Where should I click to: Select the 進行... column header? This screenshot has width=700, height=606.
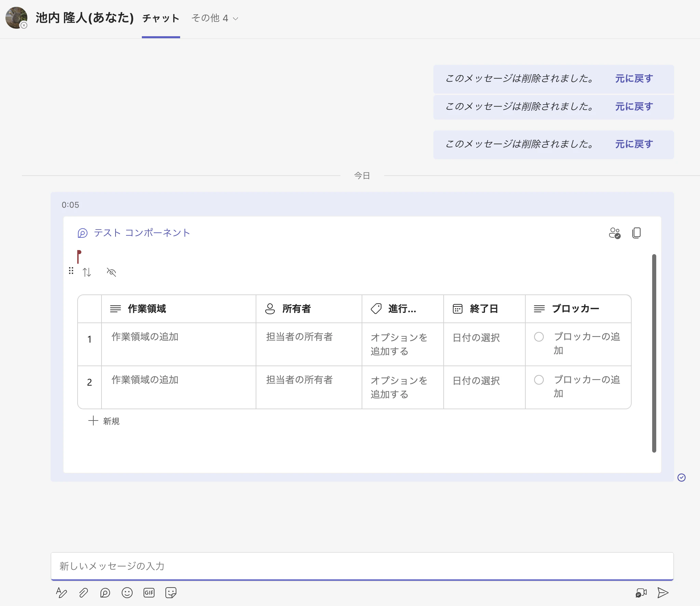coord(403,309)
